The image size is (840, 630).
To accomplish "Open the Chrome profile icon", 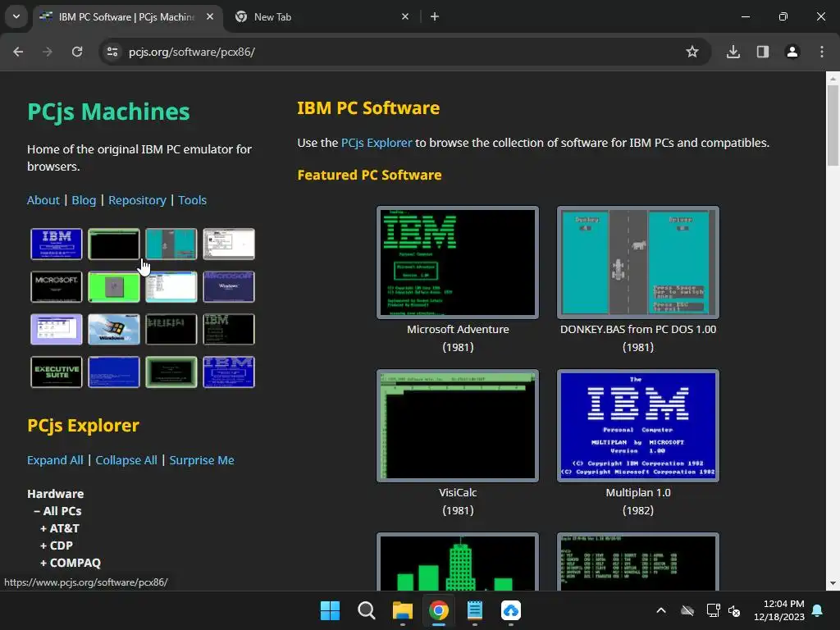I will [x=792, y=52].
